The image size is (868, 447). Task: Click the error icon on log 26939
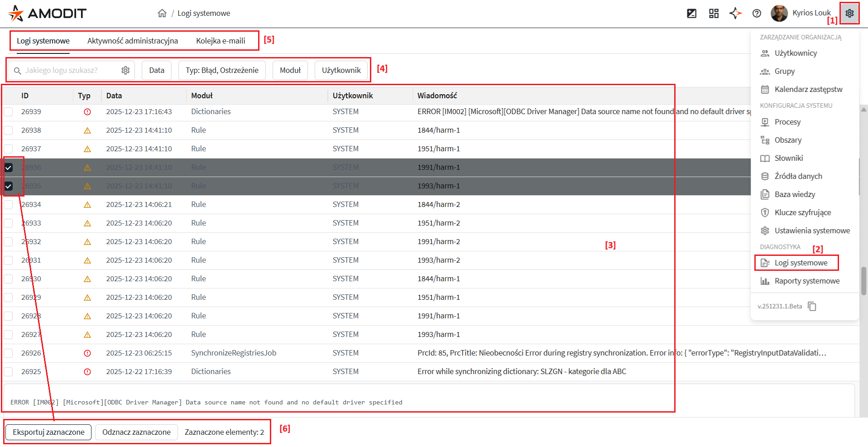tap(87, 112)
